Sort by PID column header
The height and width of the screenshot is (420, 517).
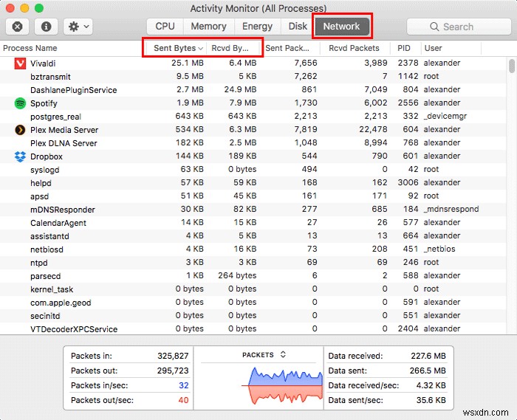404,48
